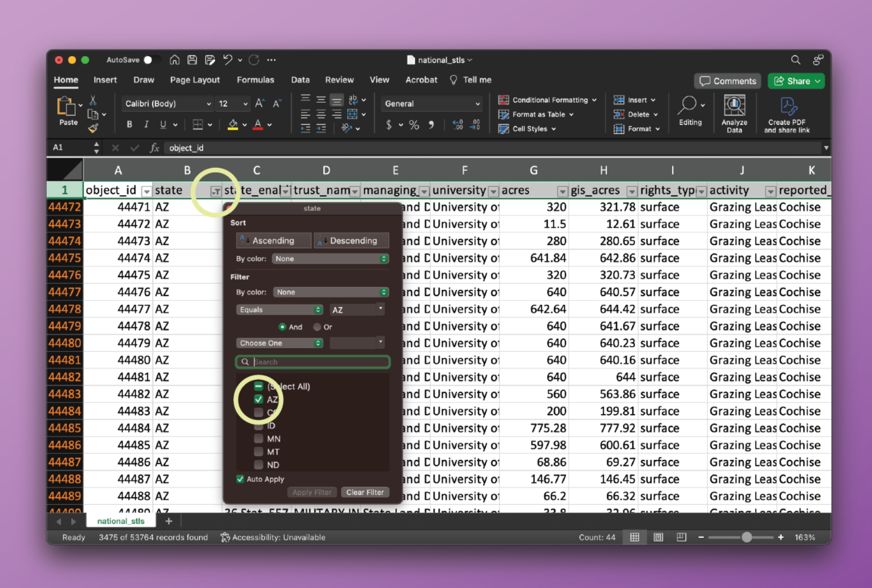Click the Undo arrow icon

click(228, 60)
